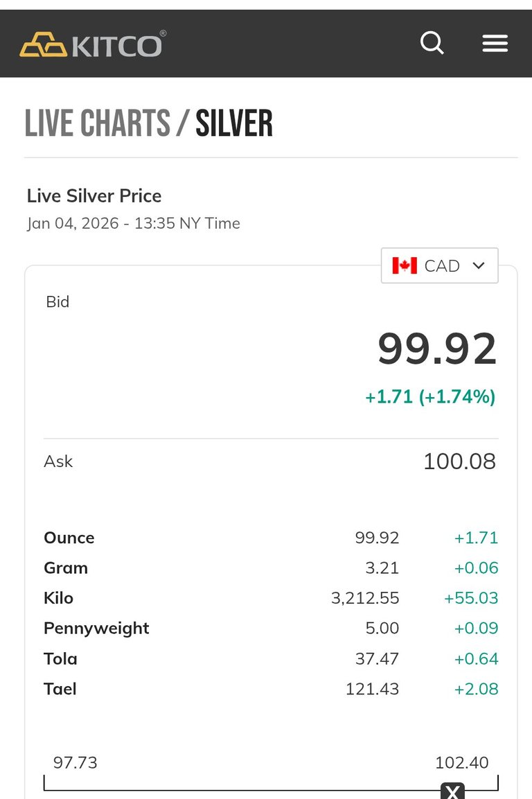Select the Pennyweight unit label
The height and width of the screenshot is (799, 532).
coord(96,629)
